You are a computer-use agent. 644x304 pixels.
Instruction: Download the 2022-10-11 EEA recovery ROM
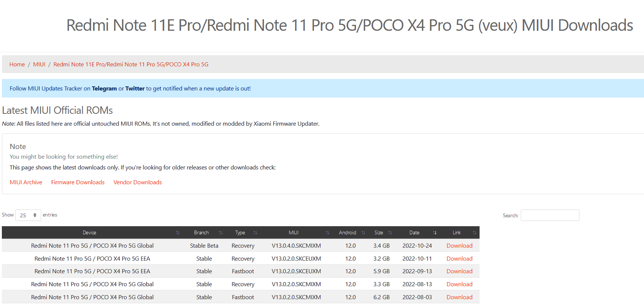[459, 259]
